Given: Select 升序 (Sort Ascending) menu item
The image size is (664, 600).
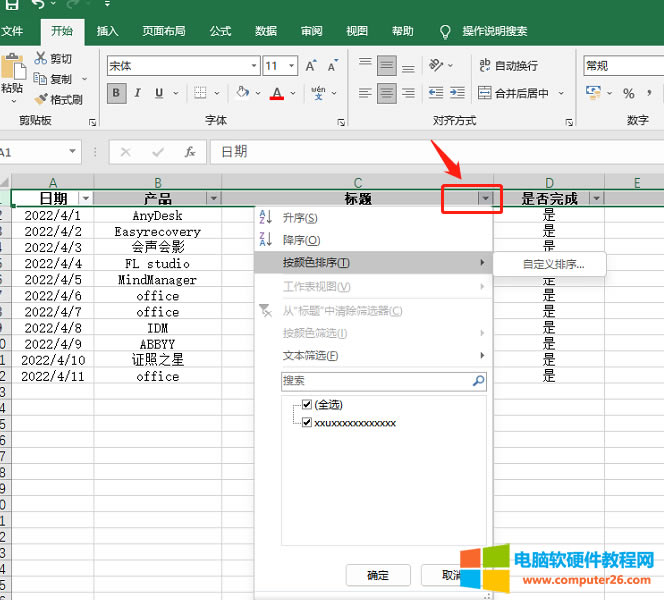Looking at the screenshot, I should [x=300, y=218].
